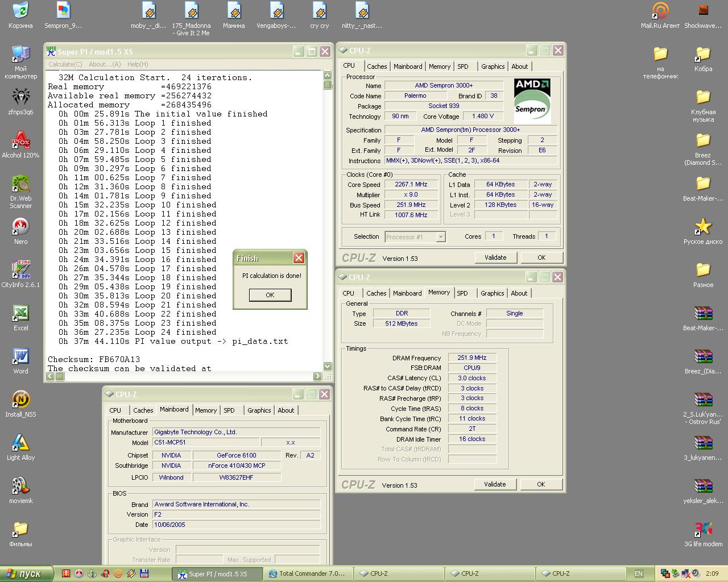This screenshot has width=728, height=582.
Task: Open the Разное folder
Action: [x=703, y=275]
